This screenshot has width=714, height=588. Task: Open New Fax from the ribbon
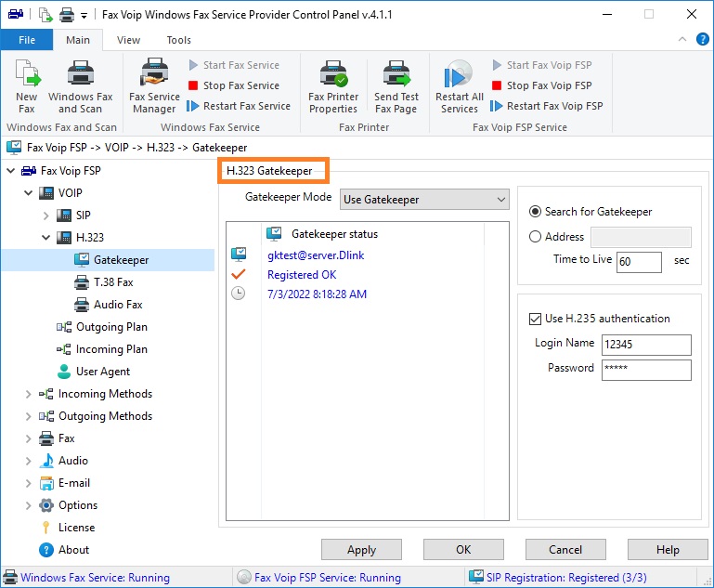26,86
